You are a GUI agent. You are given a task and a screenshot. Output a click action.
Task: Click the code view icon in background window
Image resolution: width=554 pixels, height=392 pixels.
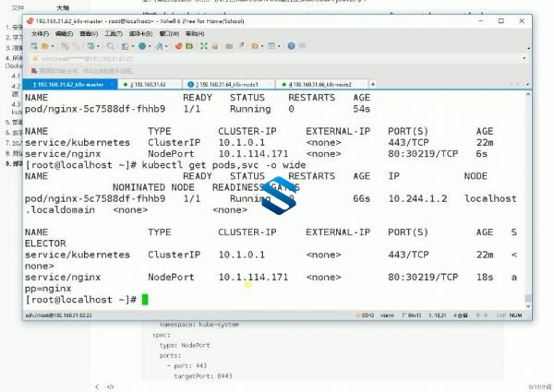click(110, 387)
